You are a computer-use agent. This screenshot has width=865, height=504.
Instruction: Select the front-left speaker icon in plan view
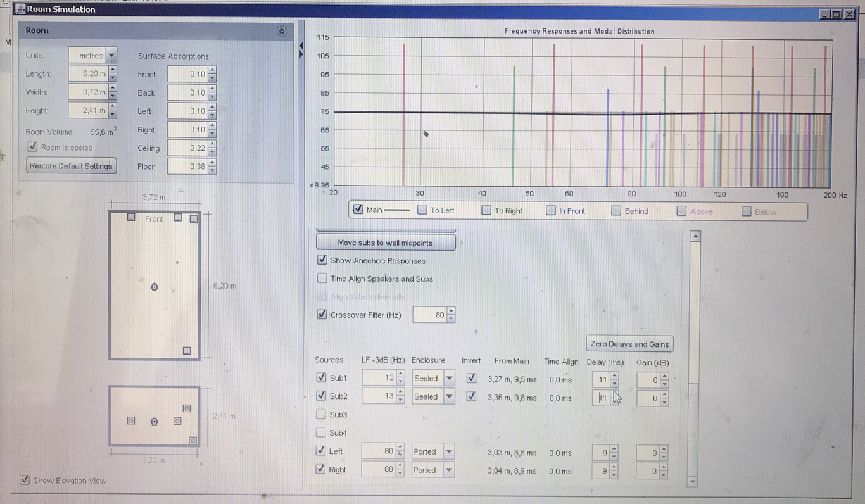131,217
